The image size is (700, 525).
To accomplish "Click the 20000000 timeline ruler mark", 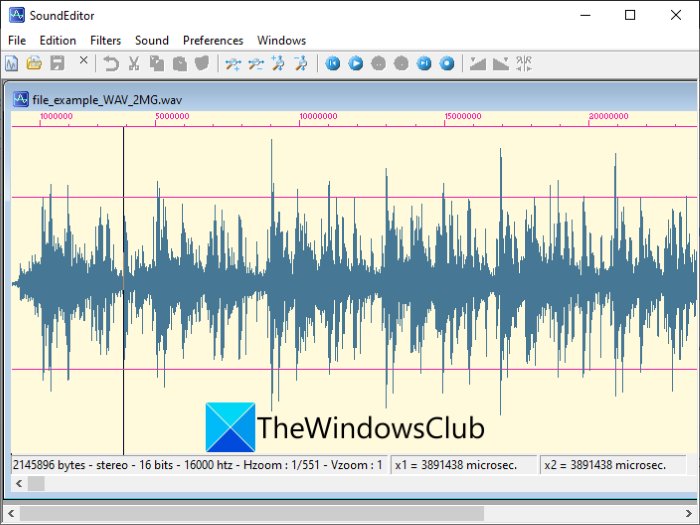I will [608, 116].
